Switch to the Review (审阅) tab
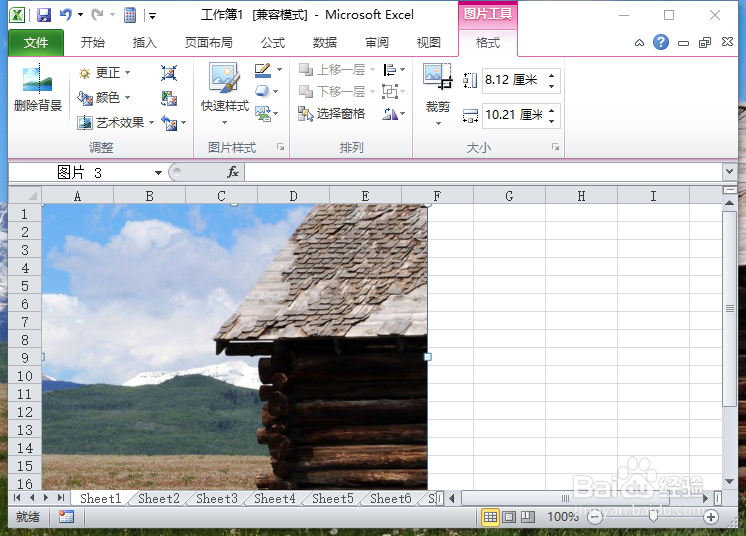 coord(377,42)
